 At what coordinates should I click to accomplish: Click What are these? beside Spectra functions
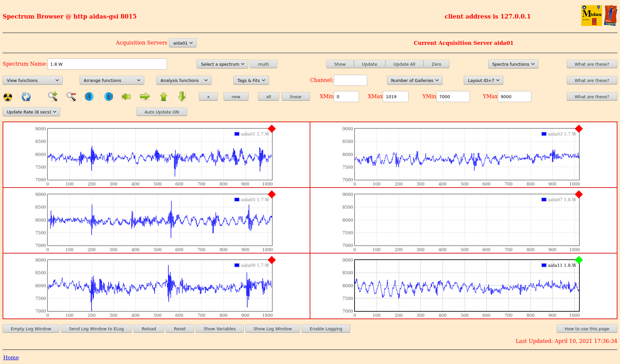592,64
